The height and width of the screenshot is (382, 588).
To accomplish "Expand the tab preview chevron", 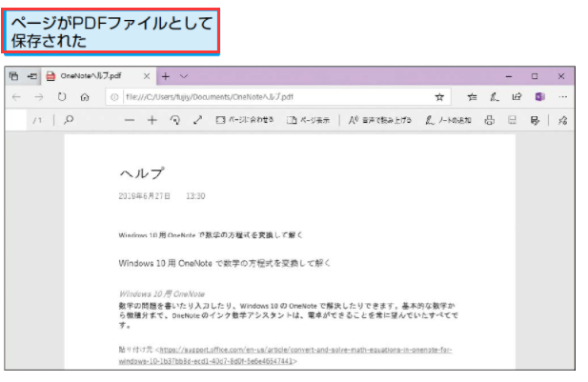I will click(x=184, y=76).
